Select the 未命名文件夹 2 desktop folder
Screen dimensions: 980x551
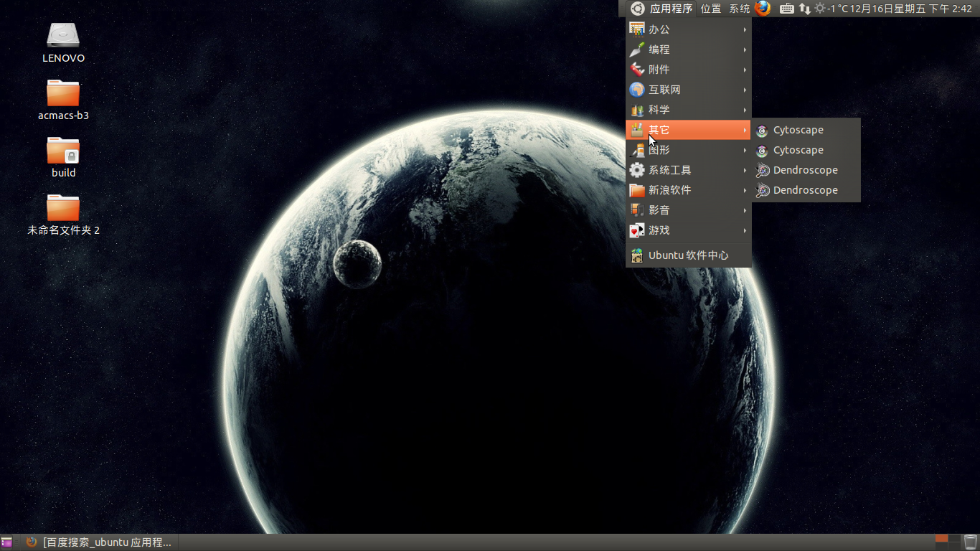click(x=63, y=215)
